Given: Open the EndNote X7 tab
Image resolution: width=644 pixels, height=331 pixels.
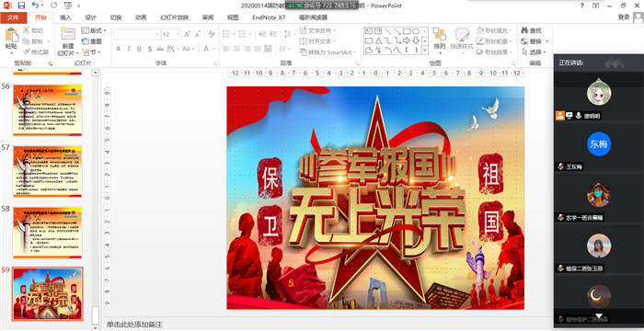Looking at the screenshot, I should coord(269,17).
